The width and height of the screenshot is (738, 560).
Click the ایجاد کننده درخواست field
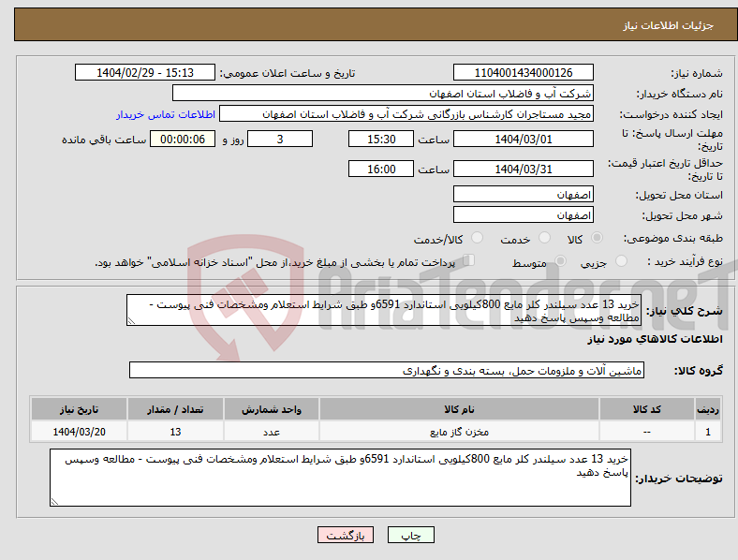click(x=406, y=114)
